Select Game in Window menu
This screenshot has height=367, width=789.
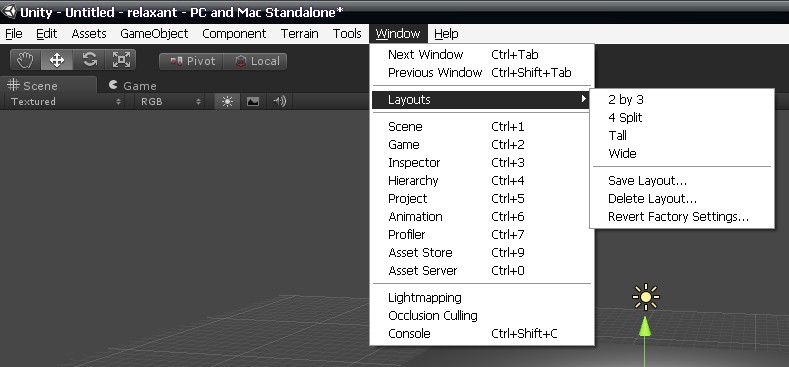click(482, 144)
